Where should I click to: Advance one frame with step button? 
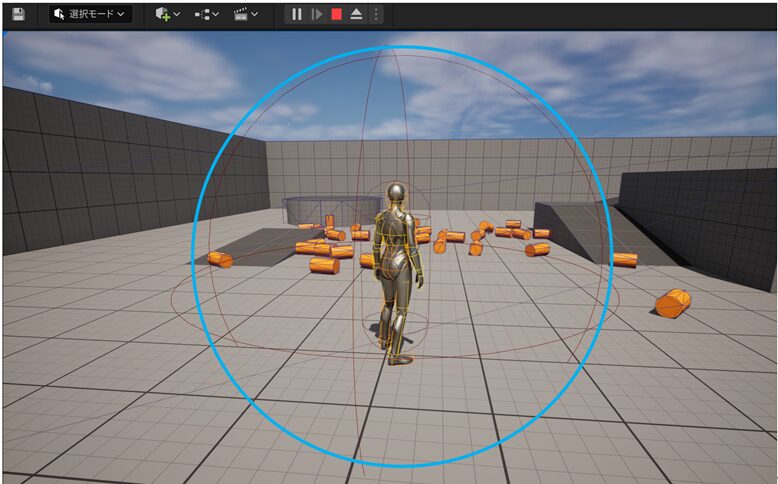[x=317, y=14]
